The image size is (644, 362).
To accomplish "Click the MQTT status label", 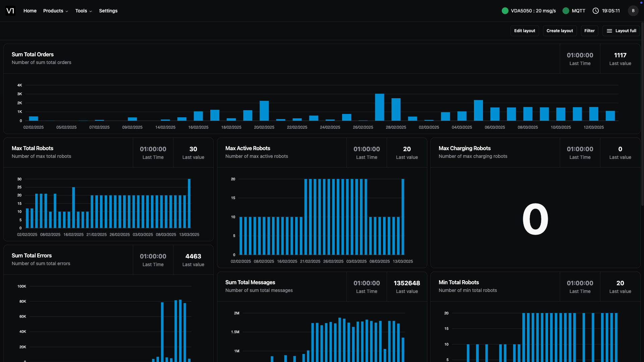I will (x=578, y=11).
